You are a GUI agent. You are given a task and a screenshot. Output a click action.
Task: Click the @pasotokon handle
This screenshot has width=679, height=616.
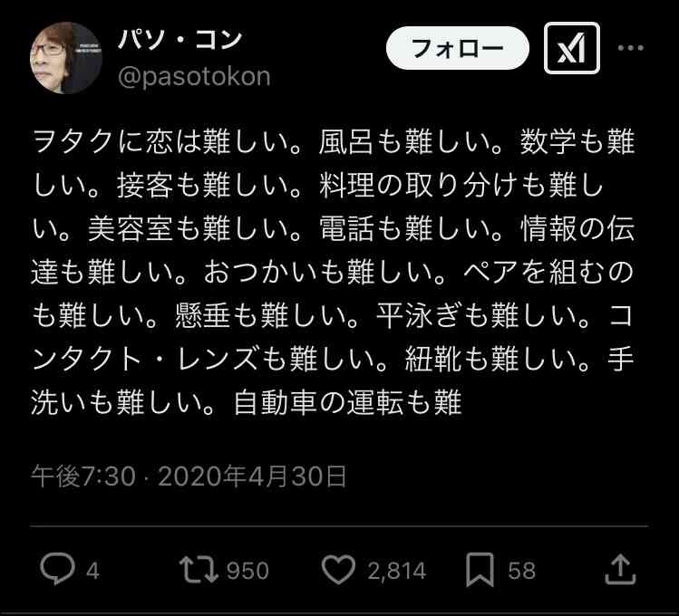(194, 77)
